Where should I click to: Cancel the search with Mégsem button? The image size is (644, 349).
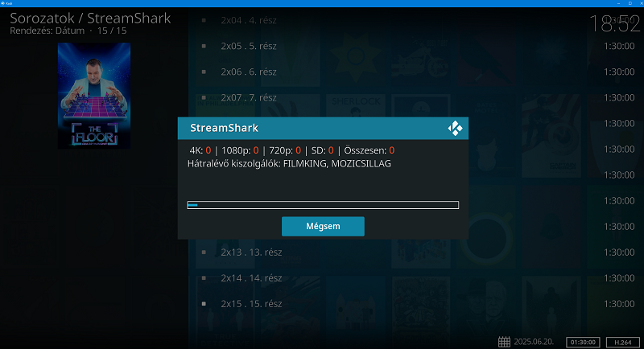323,227
